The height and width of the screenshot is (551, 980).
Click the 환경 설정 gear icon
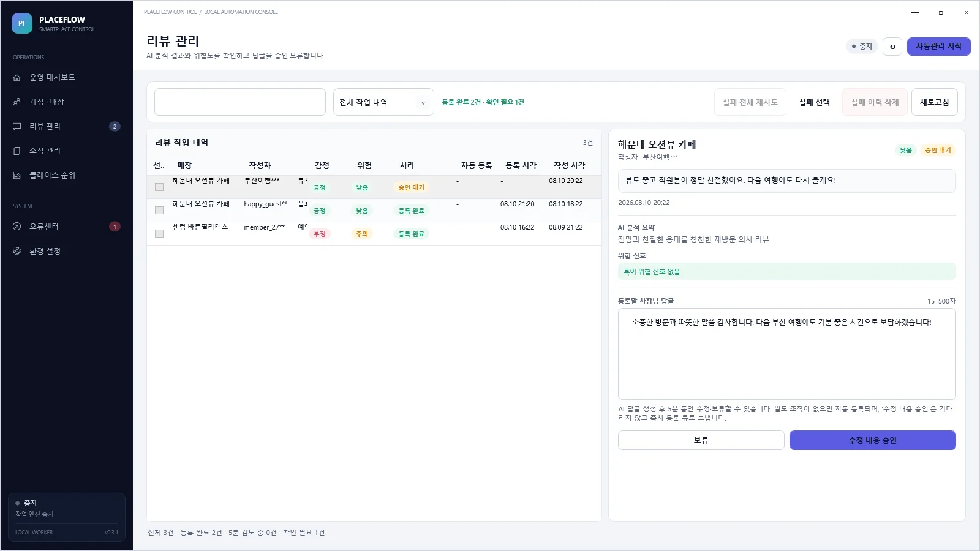(17, 251)
